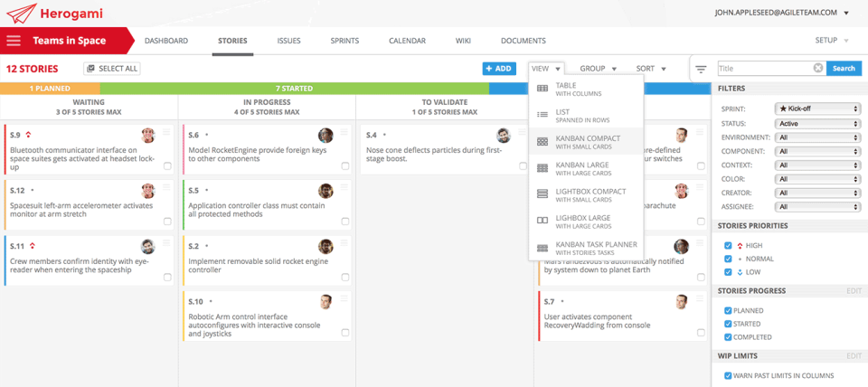The image size is (868, 387).
Task: Pick the Lightbox Compact view icon
Action: (x=542, y=193)
